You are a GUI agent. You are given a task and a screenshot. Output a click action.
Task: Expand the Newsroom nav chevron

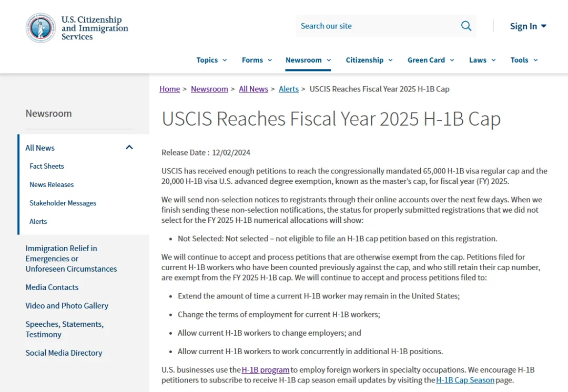pos(329,60)
